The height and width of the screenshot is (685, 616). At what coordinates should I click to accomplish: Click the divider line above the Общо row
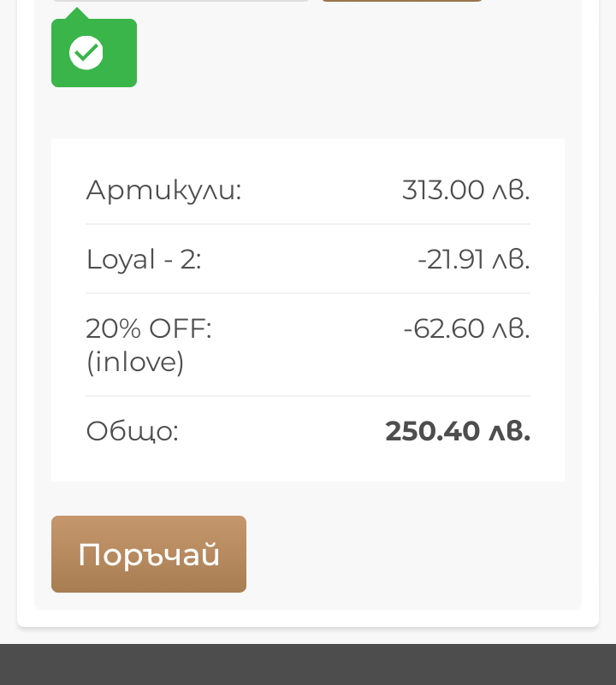tap(308, 396)
